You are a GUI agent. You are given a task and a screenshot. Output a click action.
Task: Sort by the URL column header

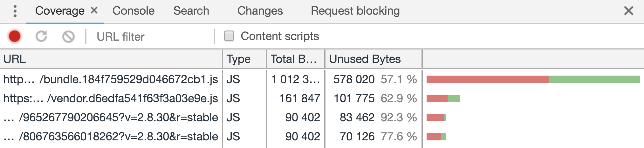click(x=111, y=59)
